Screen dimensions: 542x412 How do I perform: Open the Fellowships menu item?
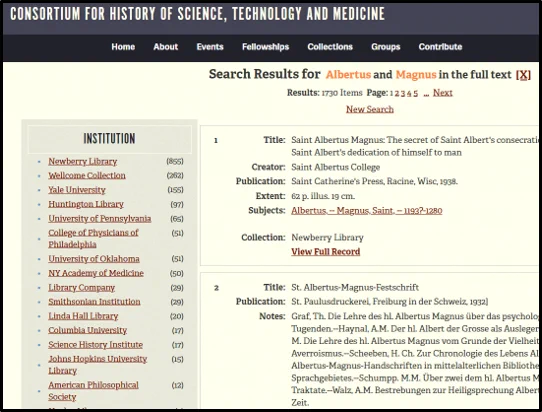pos(265,47)
